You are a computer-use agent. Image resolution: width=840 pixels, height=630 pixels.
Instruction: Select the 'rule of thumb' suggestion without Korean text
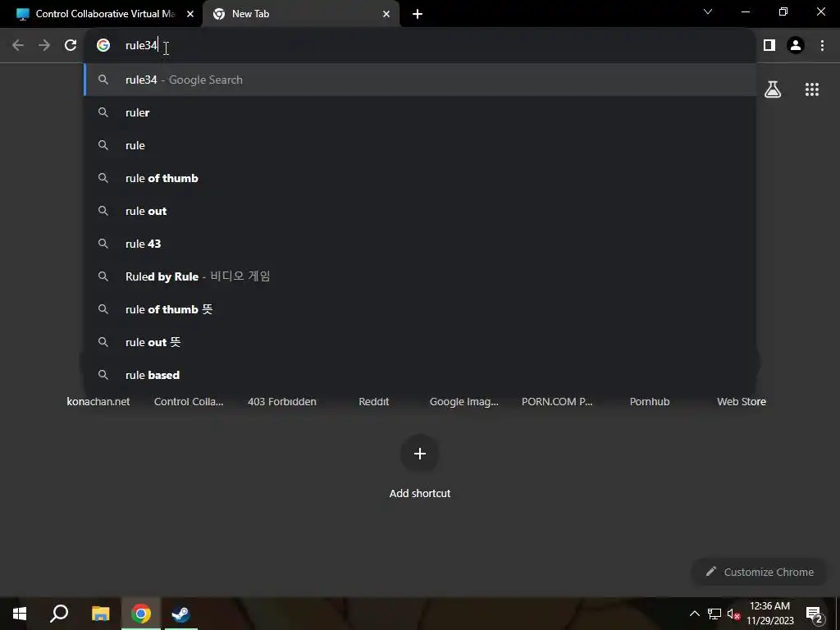tap(420, 178)
